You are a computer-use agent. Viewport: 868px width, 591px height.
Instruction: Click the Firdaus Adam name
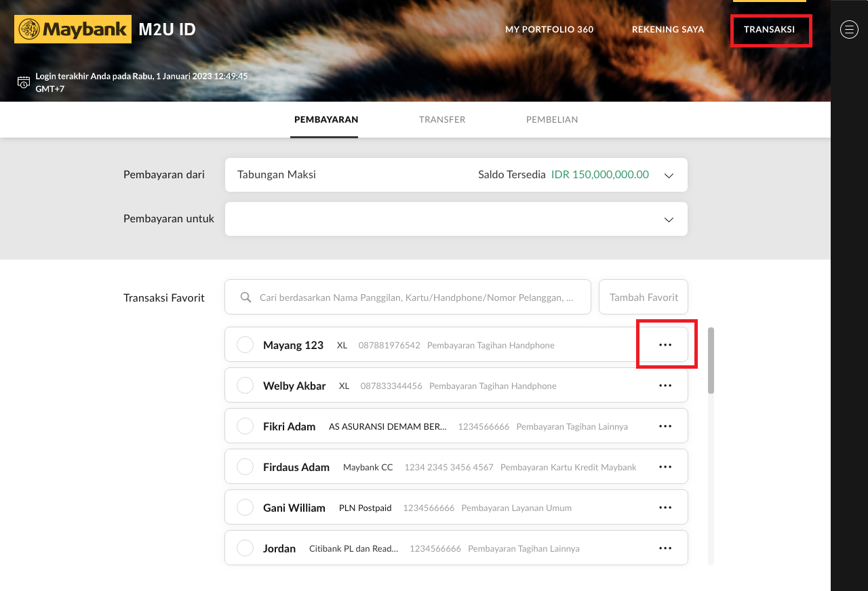click(x=296, y=467)
